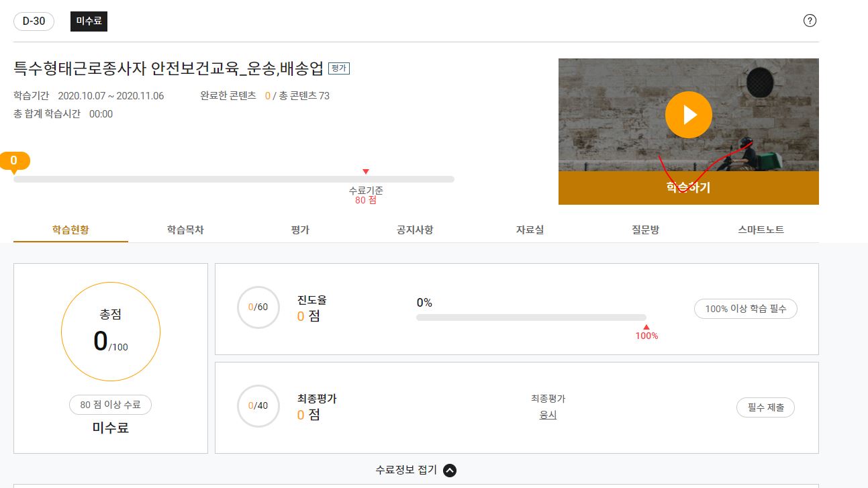
Task: Open the 질문방 tab
Action: tap(645, 230)
